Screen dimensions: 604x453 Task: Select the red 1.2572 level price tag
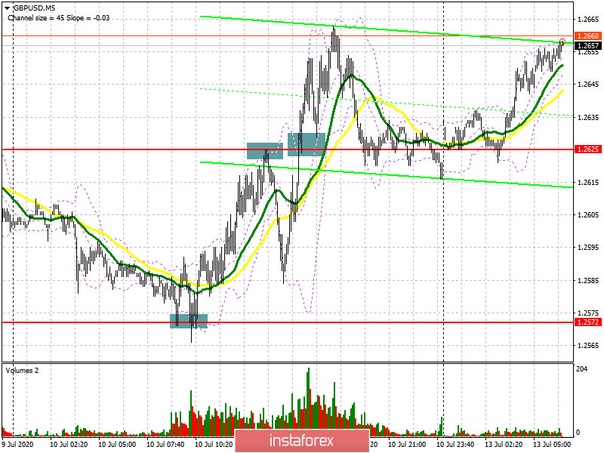click(588, 322)
